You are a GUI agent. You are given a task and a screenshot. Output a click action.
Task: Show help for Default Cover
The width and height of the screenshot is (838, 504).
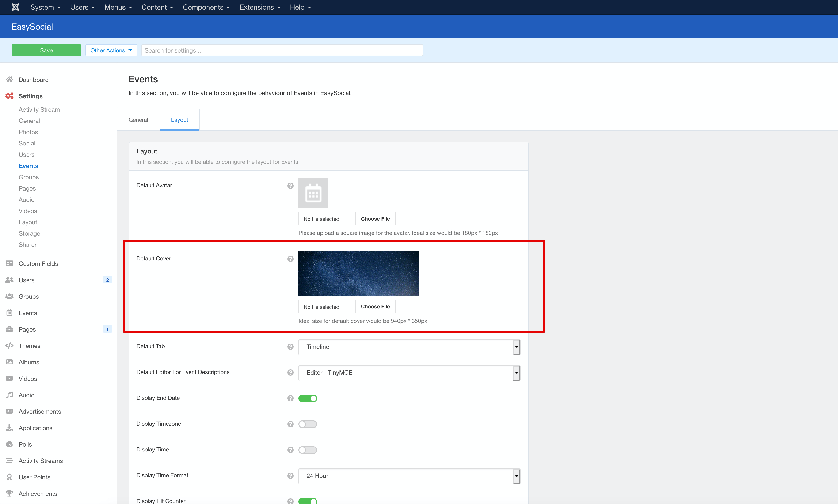point(290,259)
